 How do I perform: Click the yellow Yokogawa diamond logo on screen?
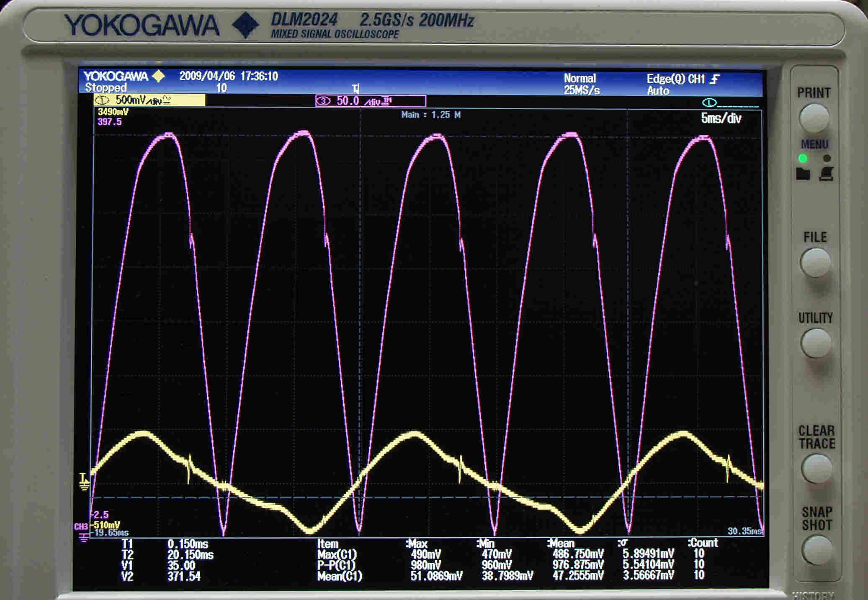158,76
